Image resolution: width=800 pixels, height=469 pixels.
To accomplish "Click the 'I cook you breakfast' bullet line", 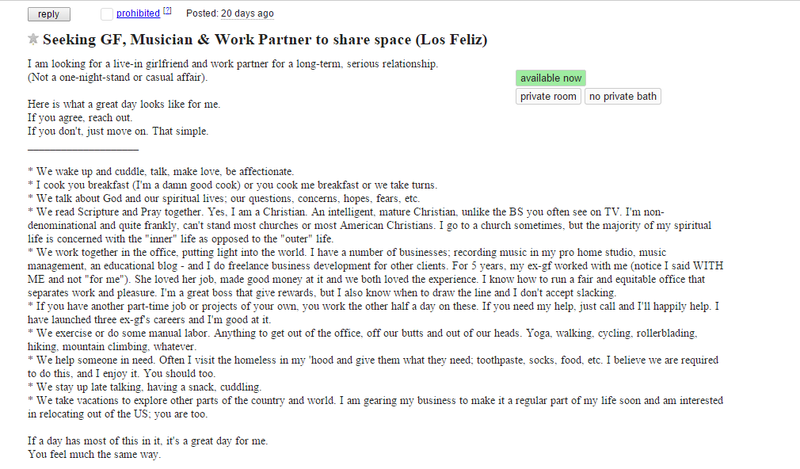I will [233, 185].
